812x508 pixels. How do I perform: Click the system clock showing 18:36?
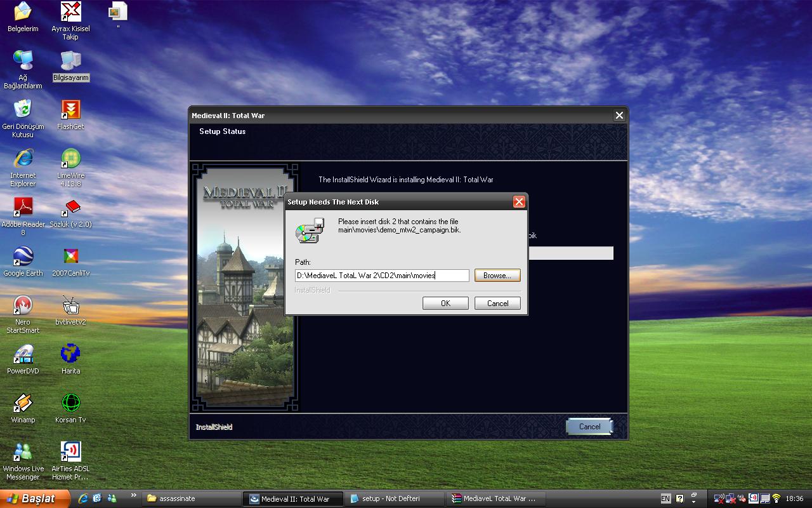point(794,498)
